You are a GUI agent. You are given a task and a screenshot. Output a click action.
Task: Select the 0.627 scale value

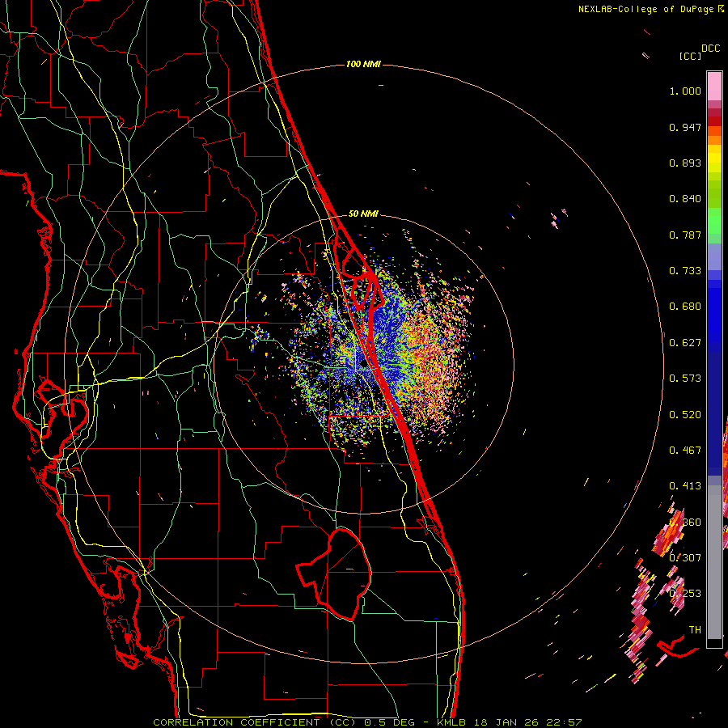point(685,343)
